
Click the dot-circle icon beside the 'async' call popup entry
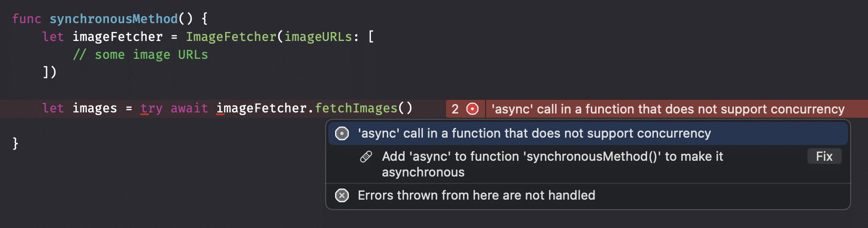342,133
